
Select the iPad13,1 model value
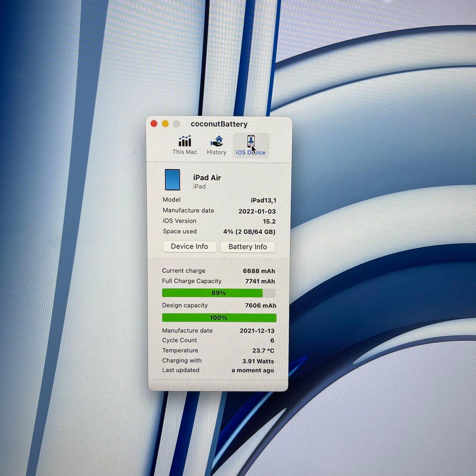(x=263, y=201)
